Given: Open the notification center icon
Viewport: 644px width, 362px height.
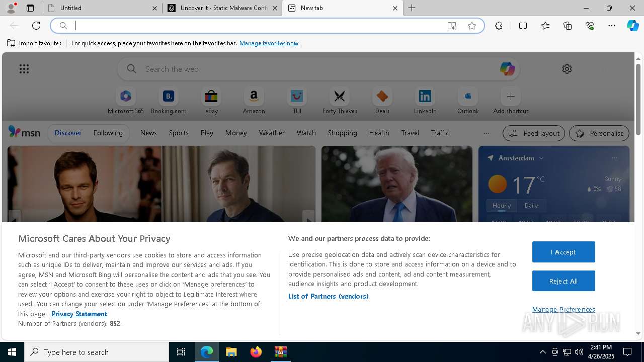Looking at the screenshot, I should 627,352.
